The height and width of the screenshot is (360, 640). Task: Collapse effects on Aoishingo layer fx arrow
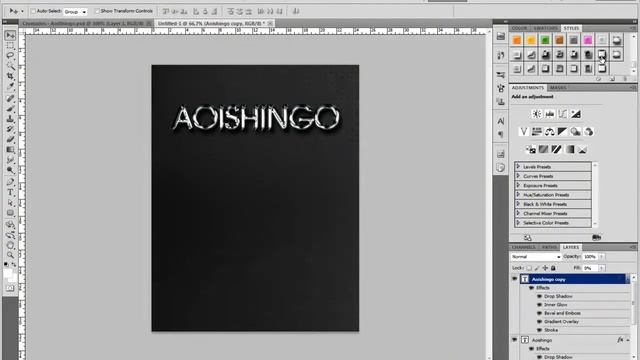(628, 340)
